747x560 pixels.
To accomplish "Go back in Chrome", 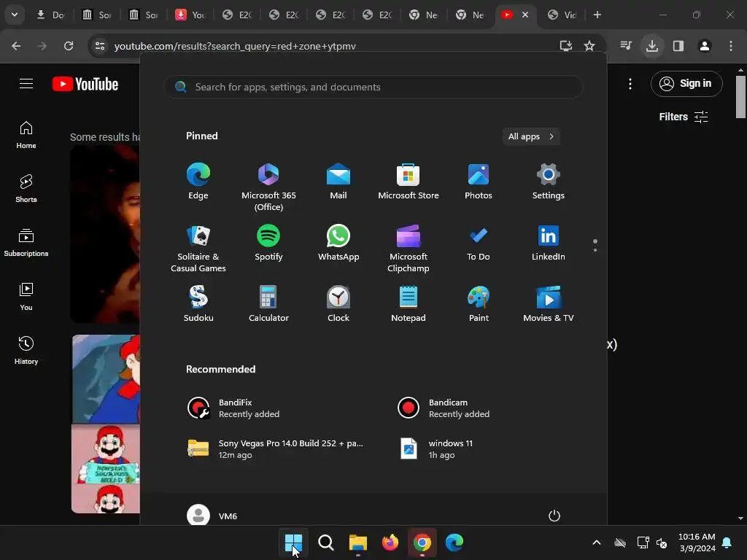I will pyautogui.click(x=16, y=46).
